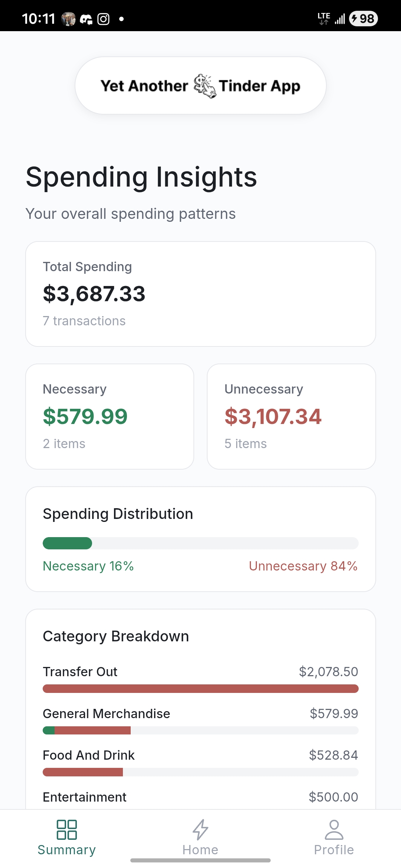Tap the battery indicator in status bar
Viewport: 401px width, 868px height.
pyautogui.click(x=363, y=19)
